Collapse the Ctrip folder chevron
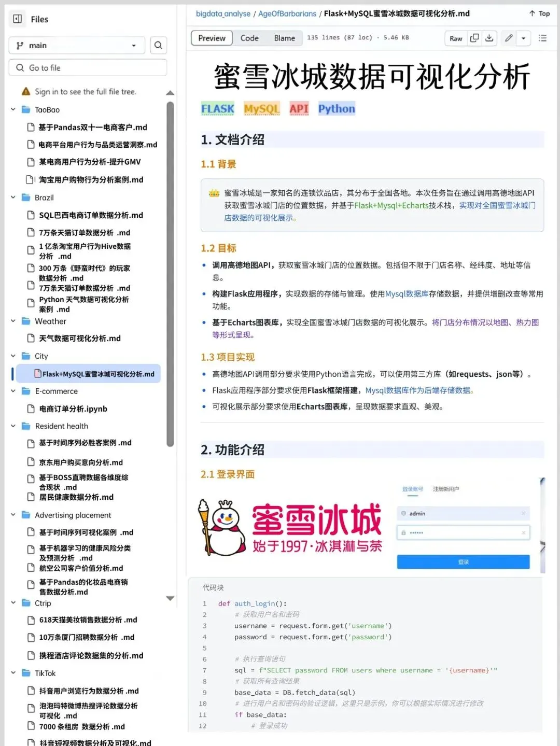The width and height of the screenshot is (560, 746). [x=13, y=603]
